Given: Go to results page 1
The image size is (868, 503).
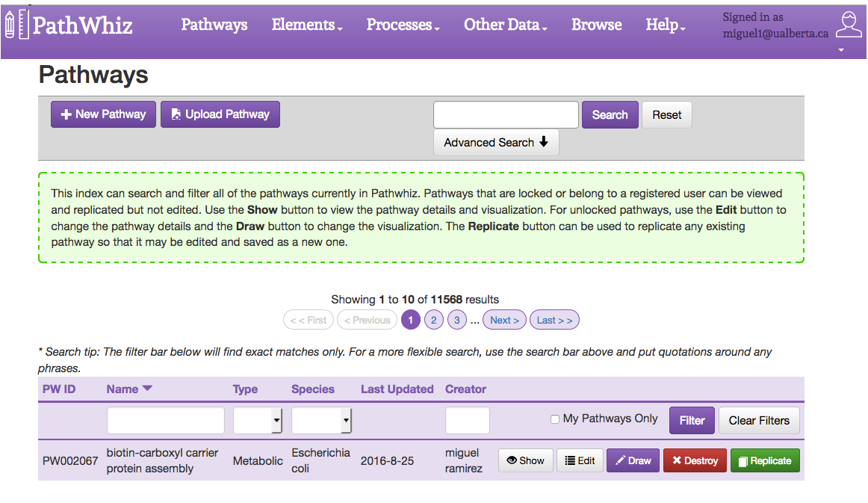Looking at the screenshot, I should (x=411, y=320).
